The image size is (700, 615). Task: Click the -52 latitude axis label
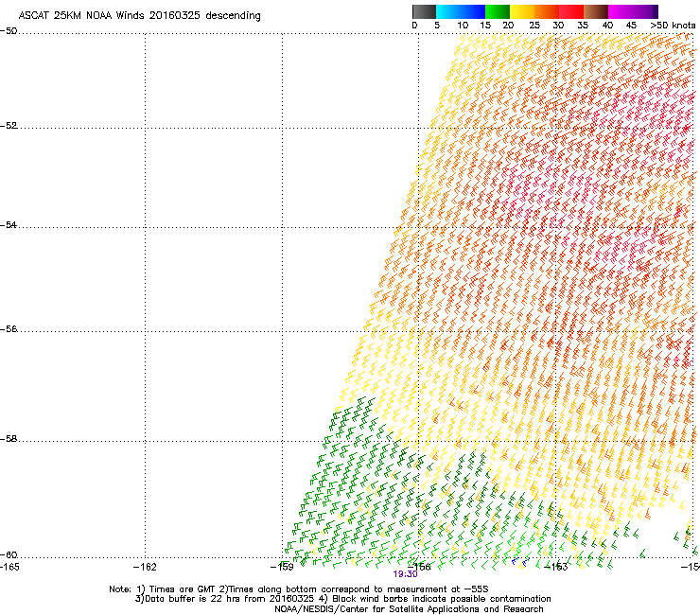pyautogui.click(x=9, y=126)
